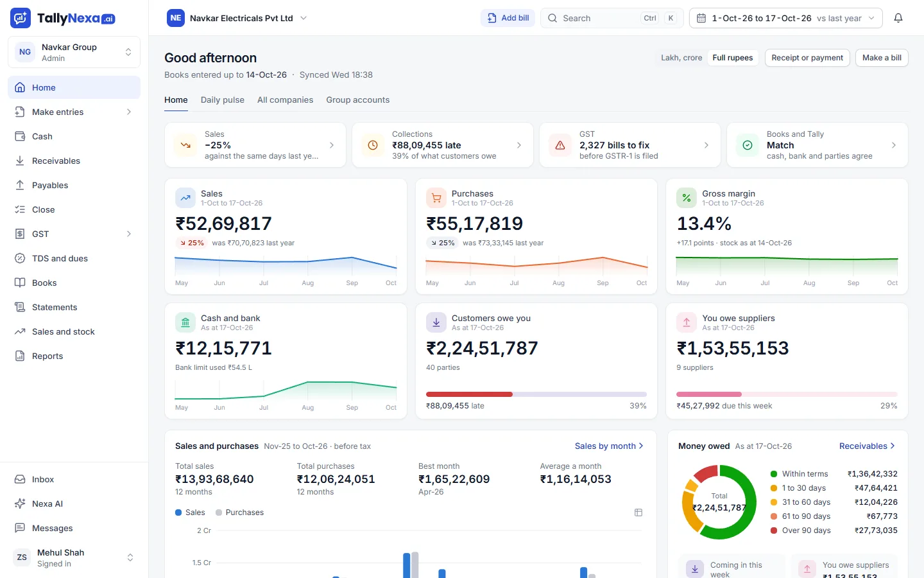Open the Navkar Electricals company dropdown
This screenshot has height=578, width=924.
237,18
